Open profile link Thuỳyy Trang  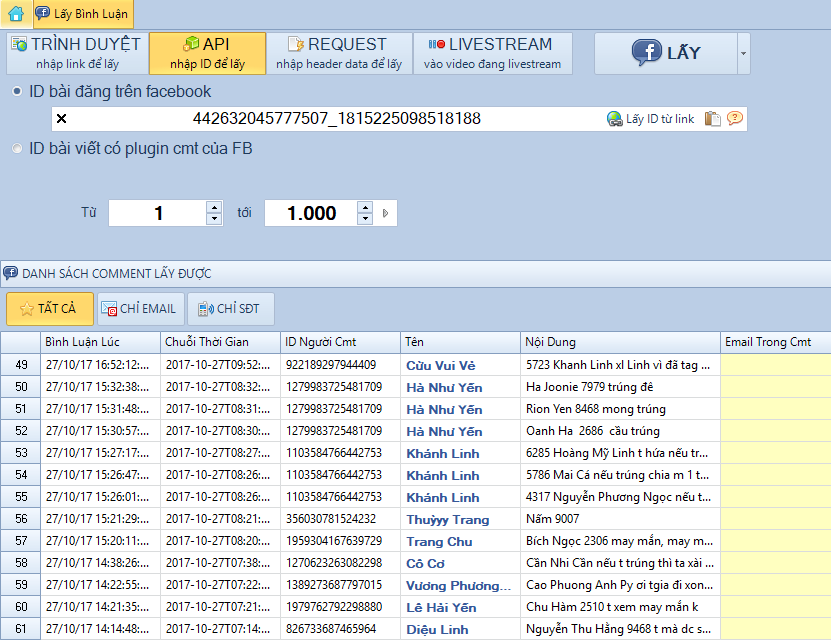coord(448,520)
